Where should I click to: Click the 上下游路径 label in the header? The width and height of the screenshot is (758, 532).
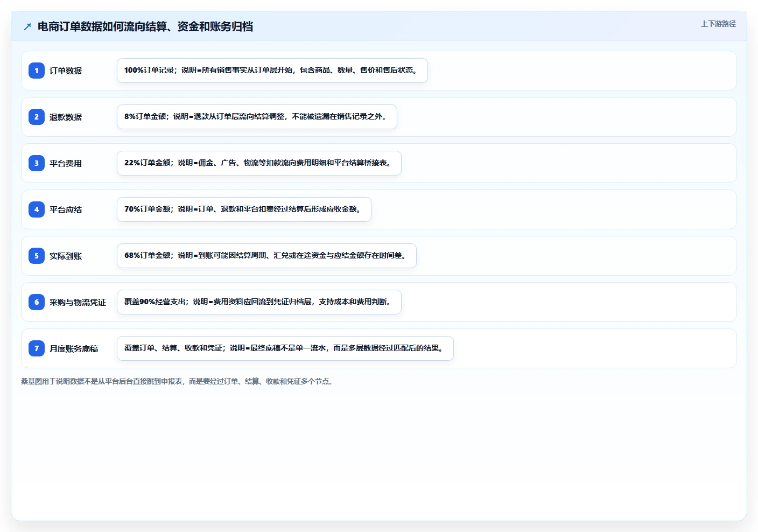pyautogui.click(x=718, y=24)
